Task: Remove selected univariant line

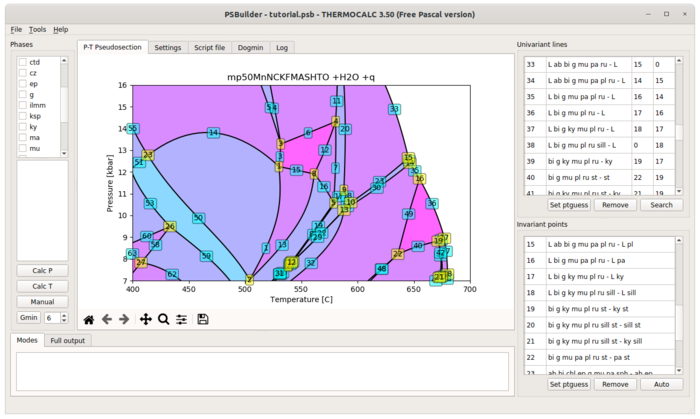Action: (615, 205)
